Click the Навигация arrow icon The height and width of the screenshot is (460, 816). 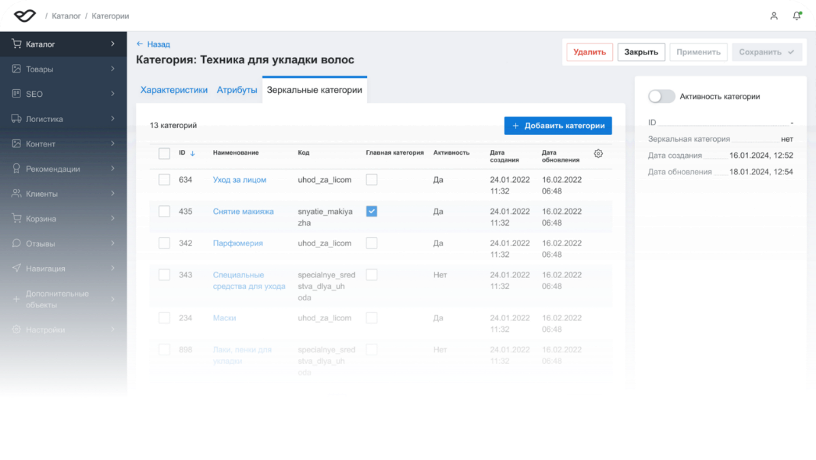tap(17, 268)
